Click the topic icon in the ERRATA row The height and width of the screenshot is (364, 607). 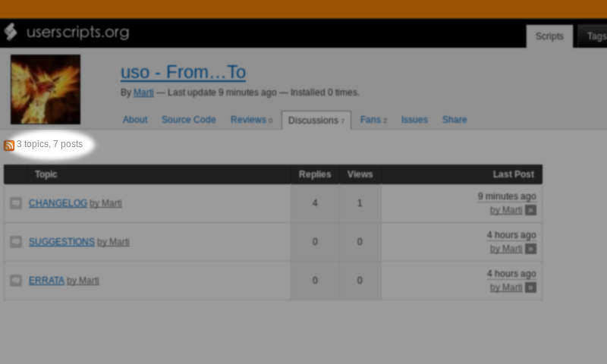pyautogui.click(x=16, y=281)
